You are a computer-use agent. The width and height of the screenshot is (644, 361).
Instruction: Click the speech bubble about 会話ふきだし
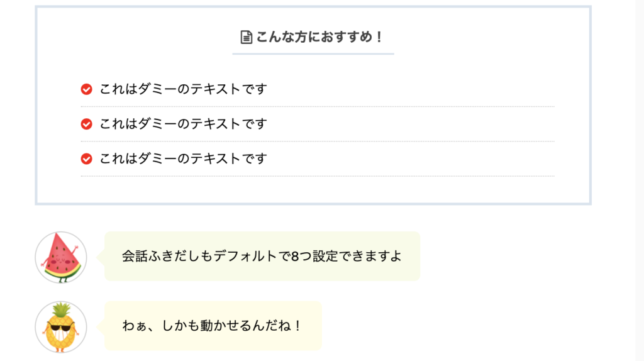click(x=262, y=256)
